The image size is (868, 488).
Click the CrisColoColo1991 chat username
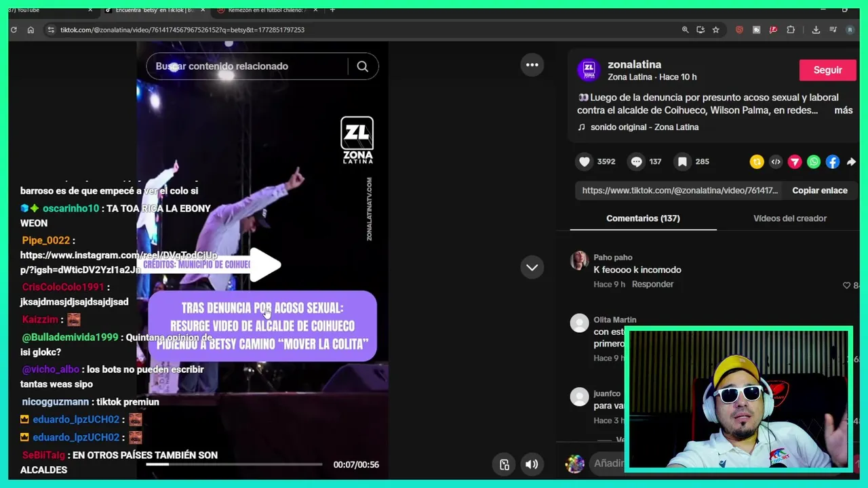pos(63,287)
